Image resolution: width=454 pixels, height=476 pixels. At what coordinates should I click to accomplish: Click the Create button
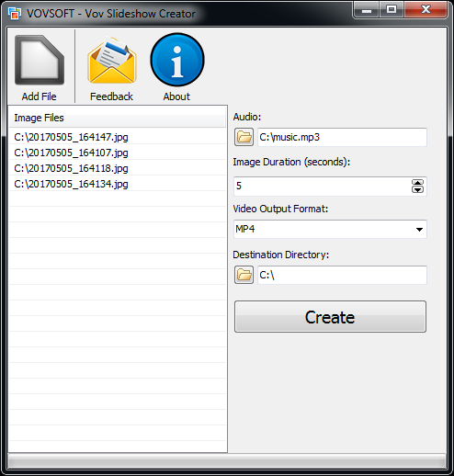(x=330, y=316)
